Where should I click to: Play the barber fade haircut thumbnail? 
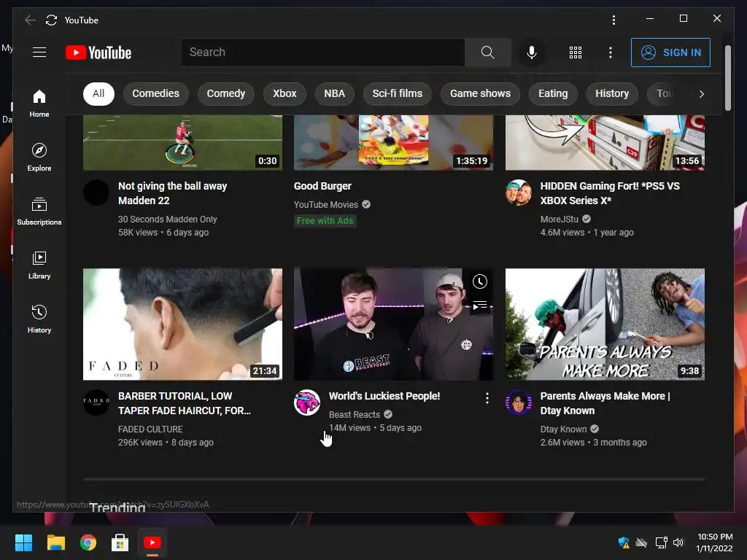[x=182, y=324]
